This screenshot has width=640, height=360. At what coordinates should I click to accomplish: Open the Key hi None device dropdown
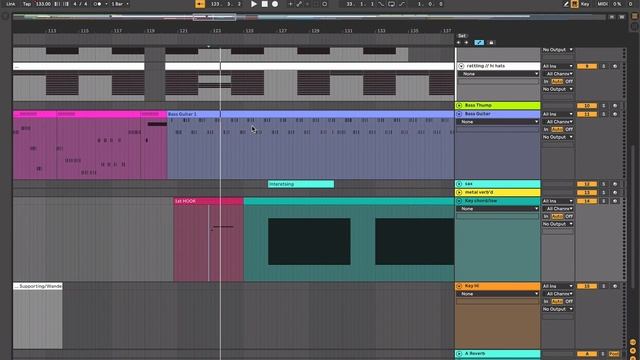(x=498, y=294)
